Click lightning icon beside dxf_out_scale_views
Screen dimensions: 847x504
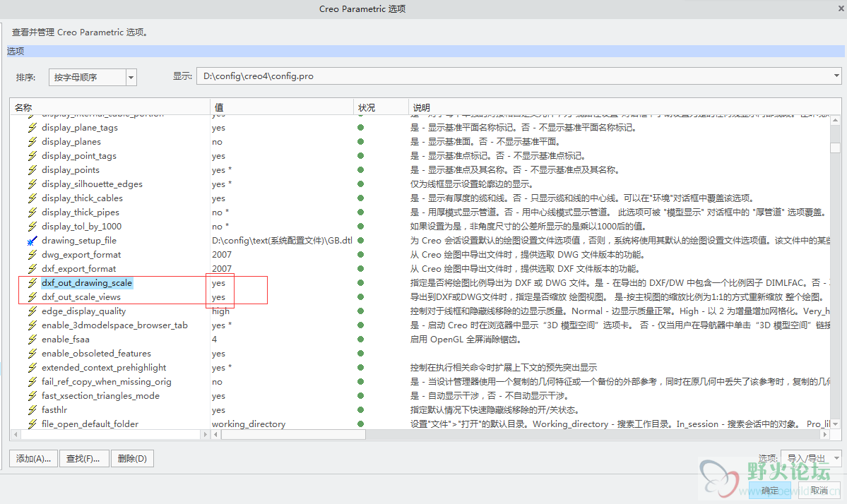coord(32,296)
